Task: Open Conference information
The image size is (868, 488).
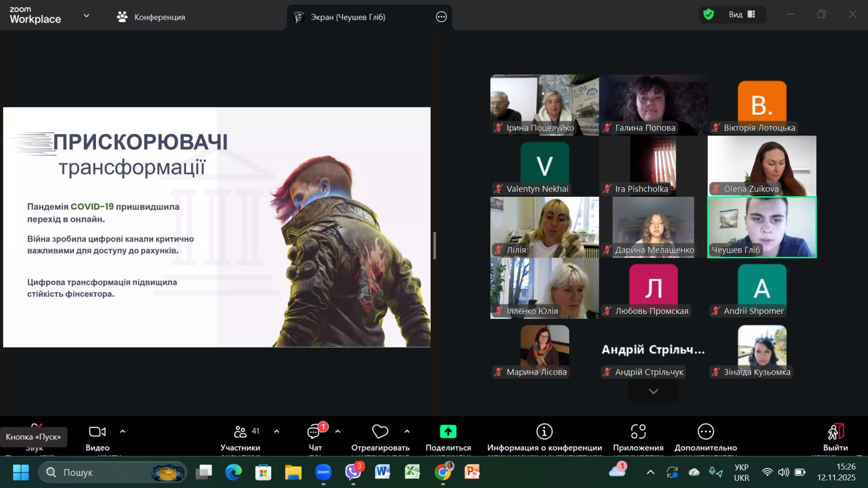Action: (x=544, y=432)
